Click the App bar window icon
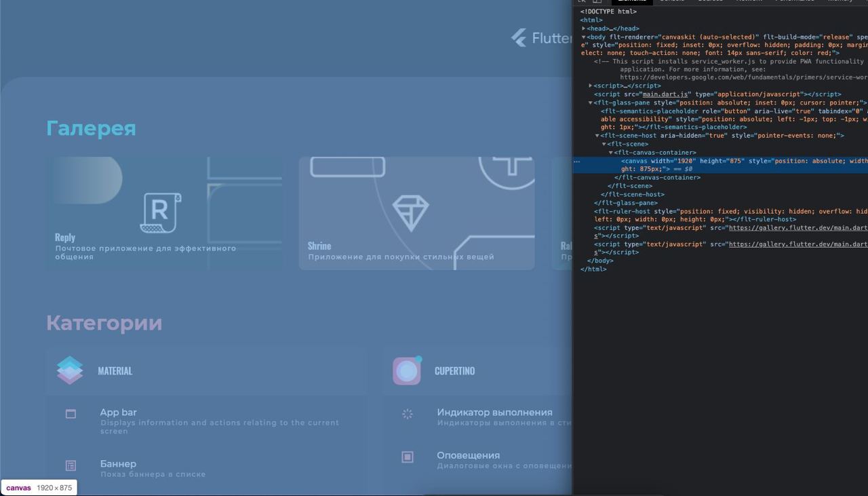The height and width of the screenshot is (496, 868). point(71,414)
